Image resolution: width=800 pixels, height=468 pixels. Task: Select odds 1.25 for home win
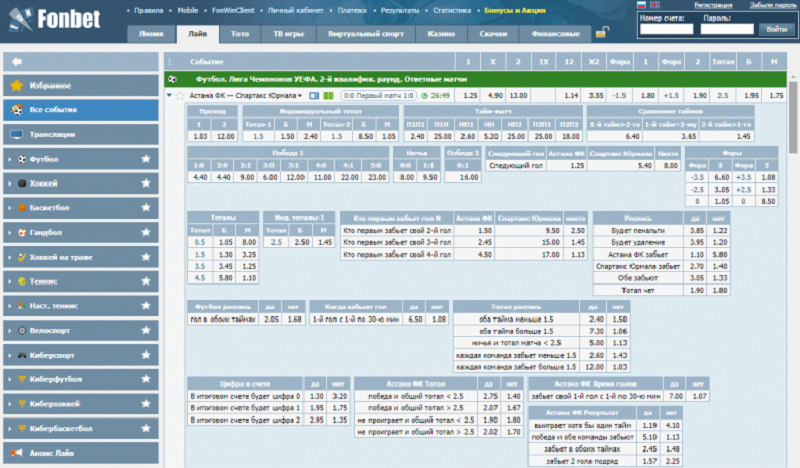(469, 95)
